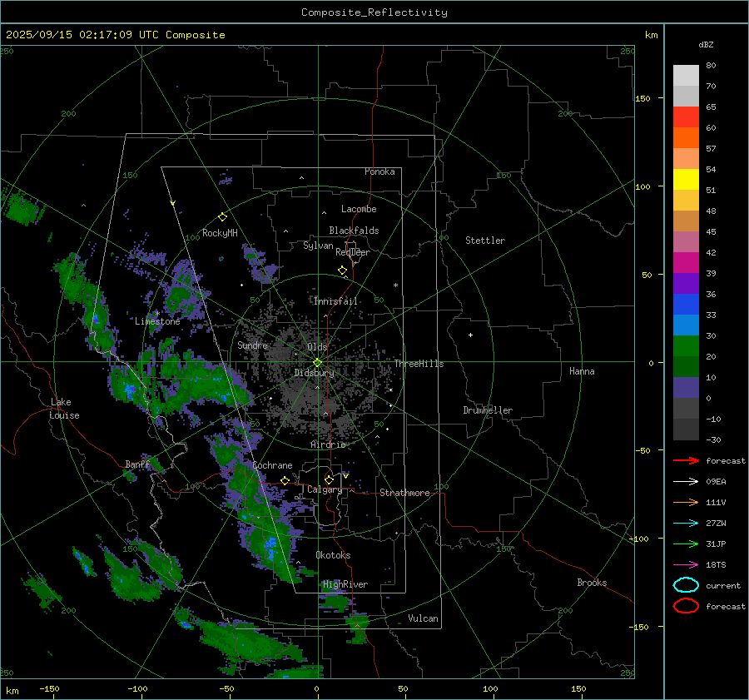This screenshot has height=700, width=749.
Task: Click the Olds town label
Action: point(317,347)
